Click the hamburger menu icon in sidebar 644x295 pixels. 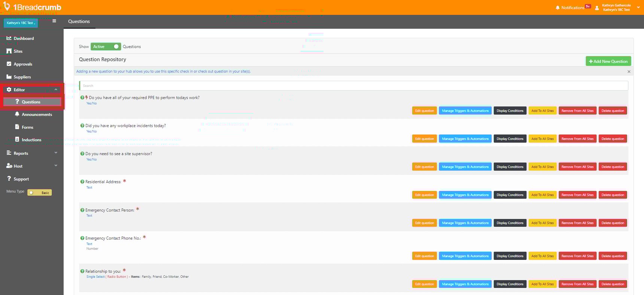(x=54, y=21)
